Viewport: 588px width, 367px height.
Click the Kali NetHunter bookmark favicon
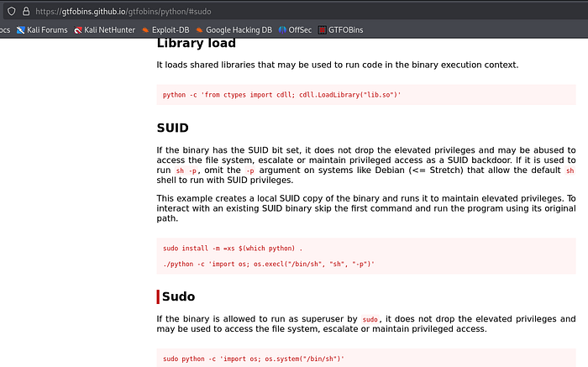[x=78, y=30]
